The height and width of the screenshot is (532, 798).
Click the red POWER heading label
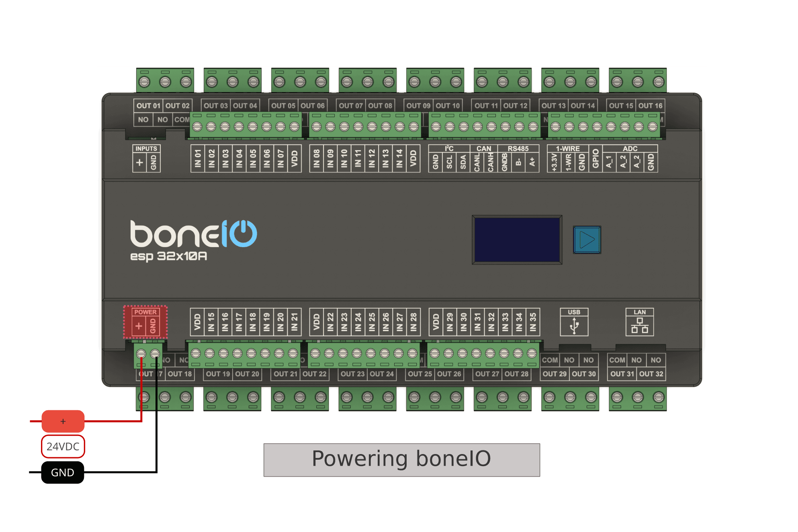click(145, 312)
